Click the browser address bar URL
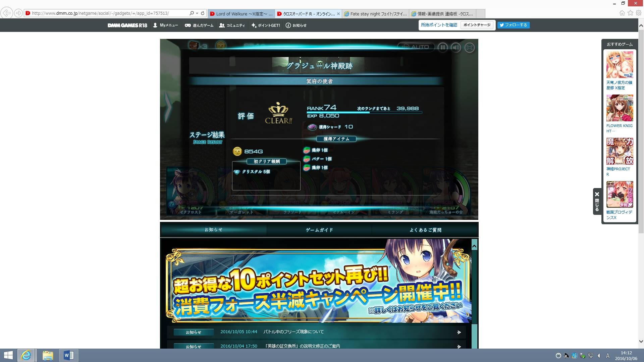The height and width of the screenshot is (362, 644). (x=101, y=13)
